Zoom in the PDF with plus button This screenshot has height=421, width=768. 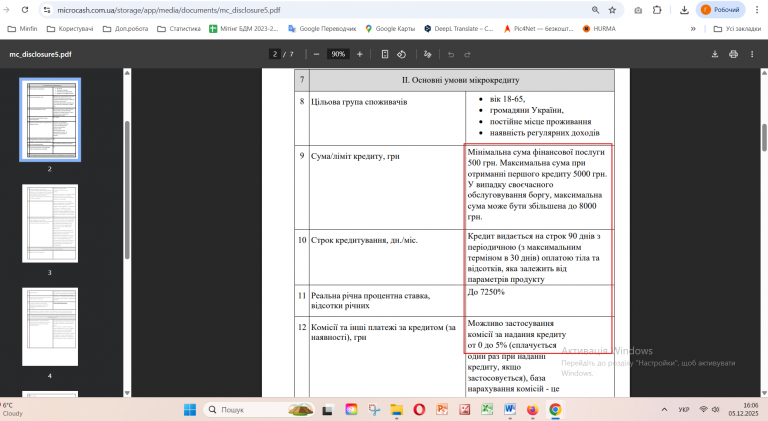(360, 54)
